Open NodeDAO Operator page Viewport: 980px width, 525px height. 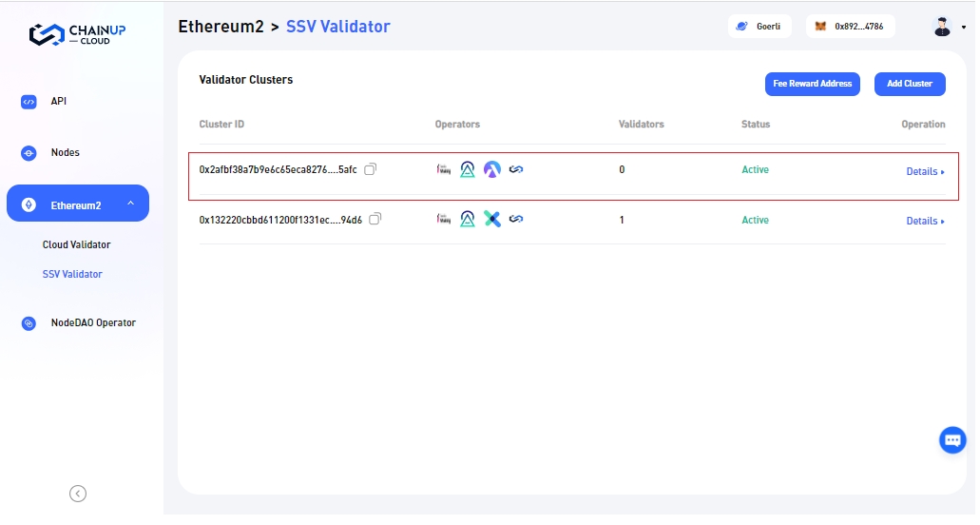pos(92,323)
